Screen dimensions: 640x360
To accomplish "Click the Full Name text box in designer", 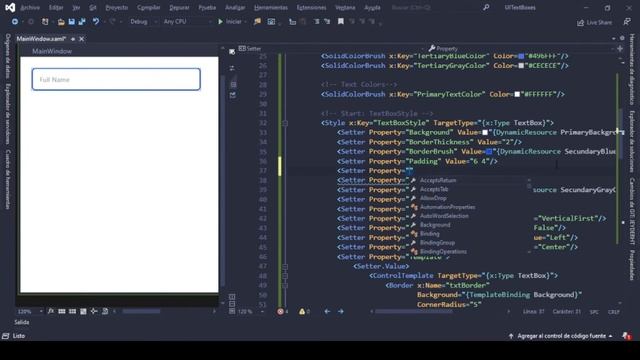I will (x=116, y=79).
